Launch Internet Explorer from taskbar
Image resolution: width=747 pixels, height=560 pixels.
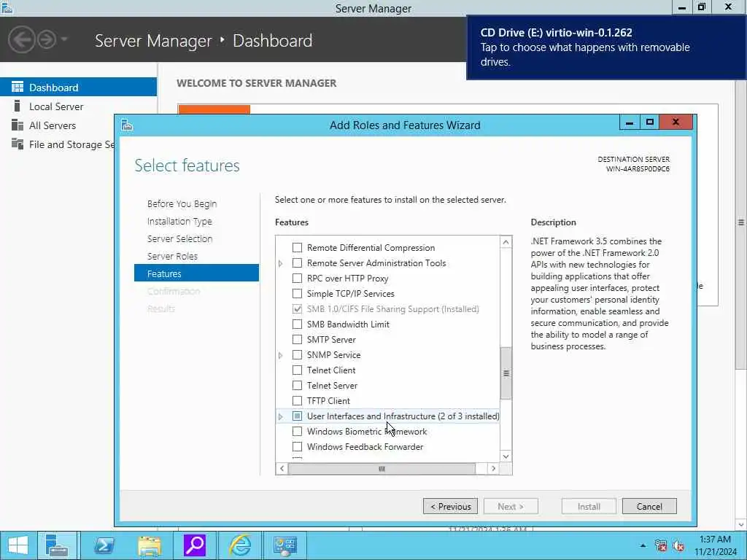coord(240,545)
